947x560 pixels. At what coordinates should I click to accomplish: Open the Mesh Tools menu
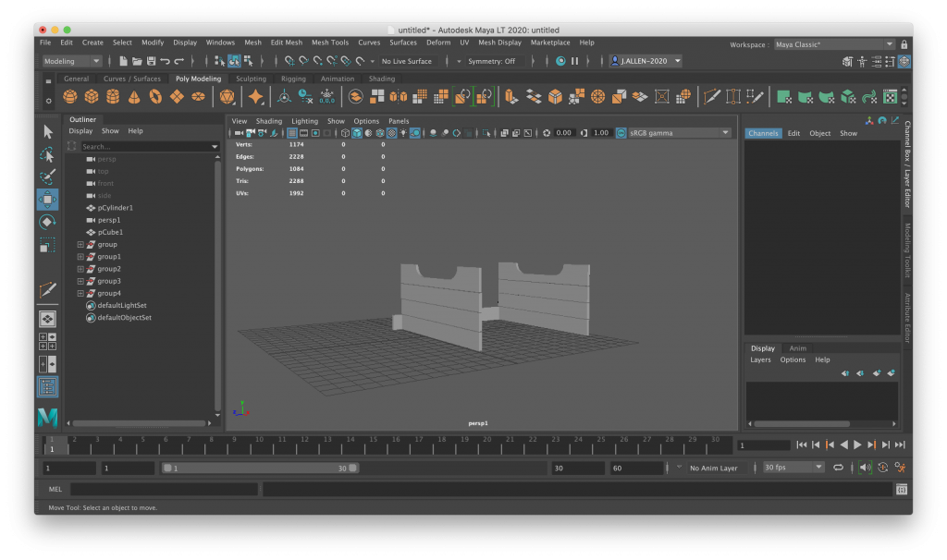coord(329,43)
